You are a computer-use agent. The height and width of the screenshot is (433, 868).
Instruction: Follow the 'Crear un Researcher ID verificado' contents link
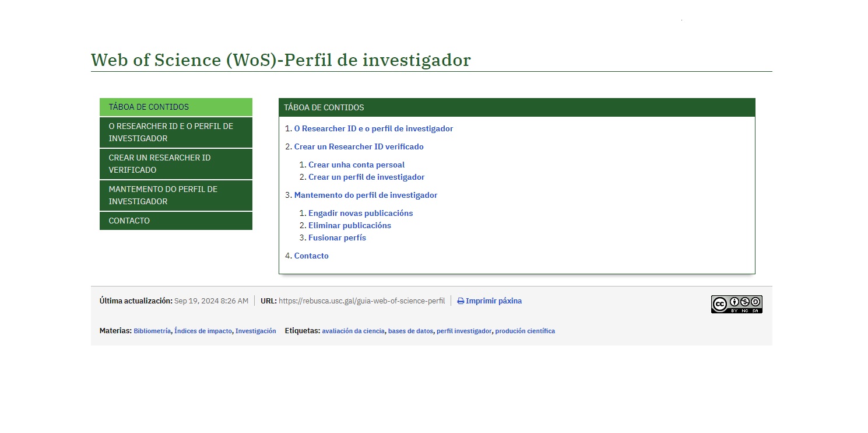tap(359, 147)
